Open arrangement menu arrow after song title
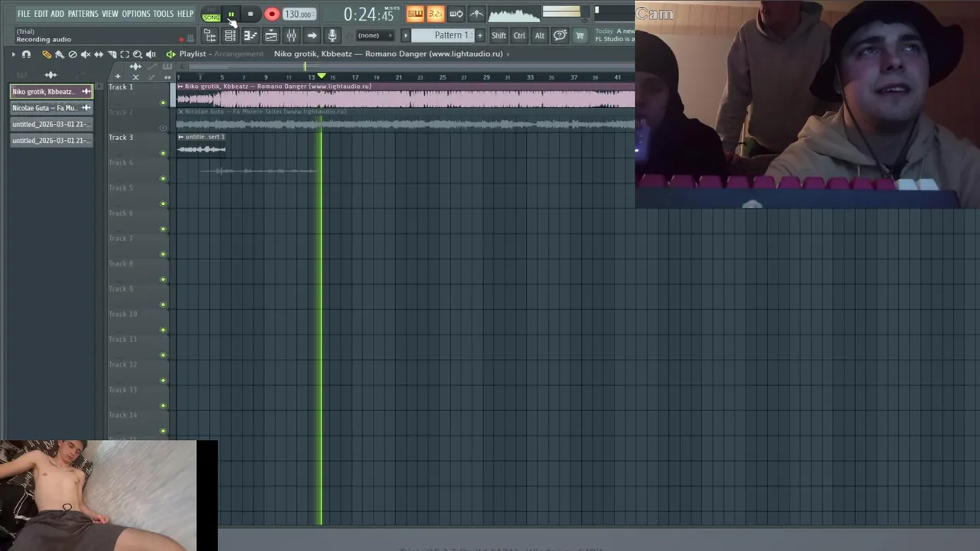This screenshot has height=551, width=980. tap(508, 54)
